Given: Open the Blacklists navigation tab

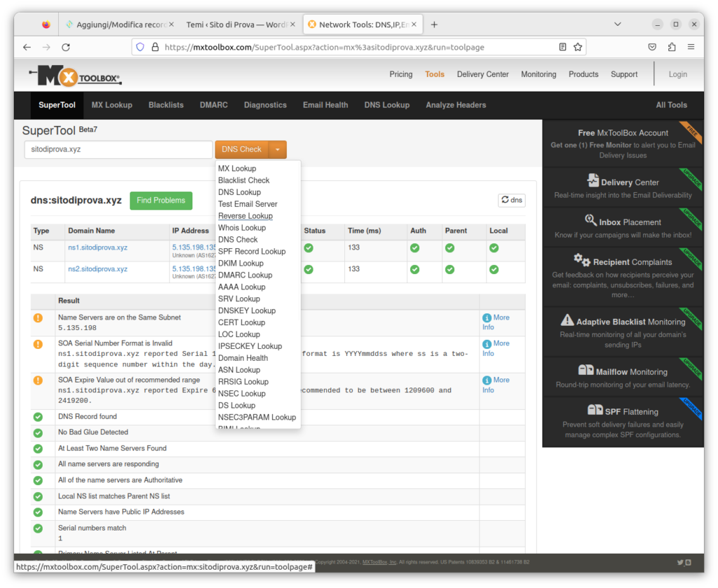Looking at the screenshot, I should coord(165,105).
